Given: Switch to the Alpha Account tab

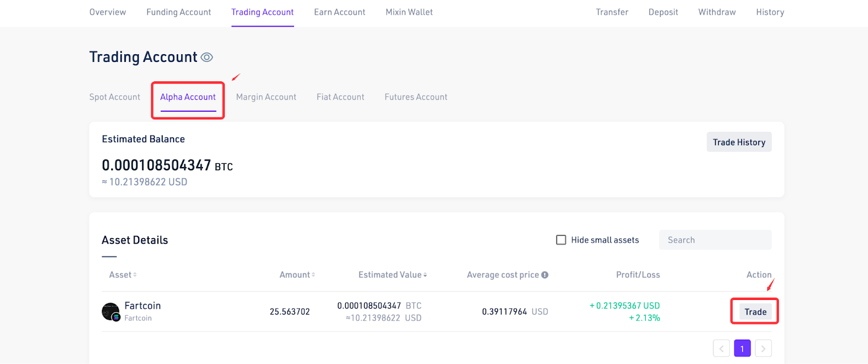Looking at the screenshot, I should coord(188,97).
